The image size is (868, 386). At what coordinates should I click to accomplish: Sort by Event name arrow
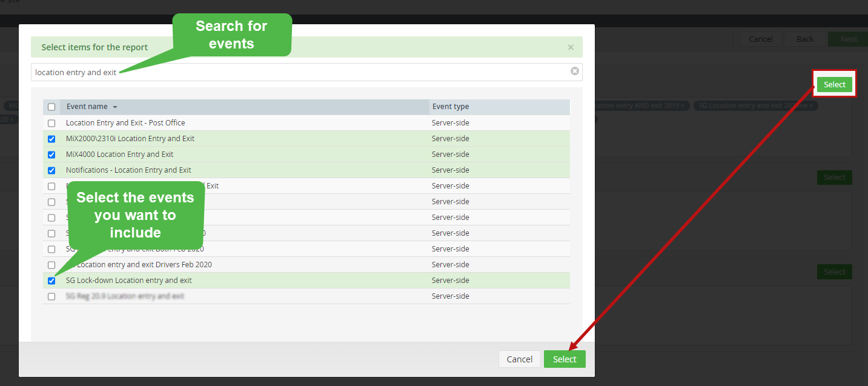click(115, 107)
